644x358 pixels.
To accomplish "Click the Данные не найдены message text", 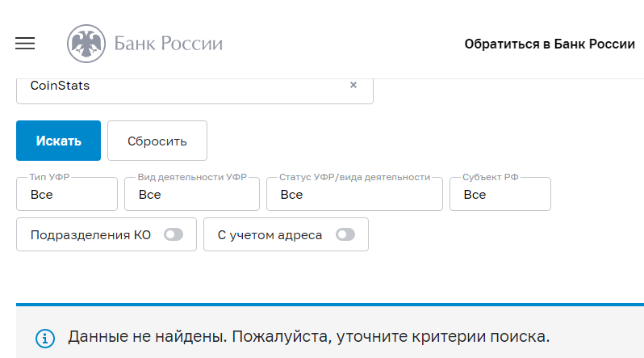I will [308, 336].
